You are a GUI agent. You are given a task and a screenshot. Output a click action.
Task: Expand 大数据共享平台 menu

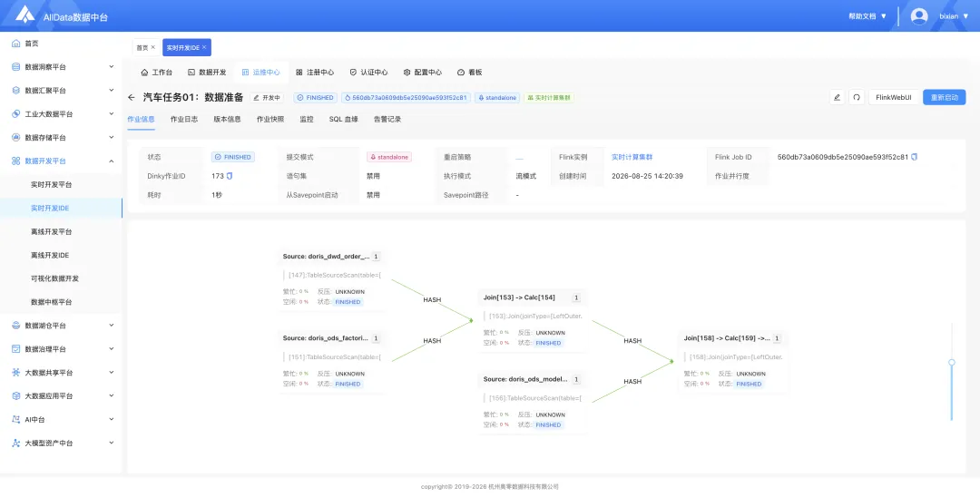coord(61,373)
